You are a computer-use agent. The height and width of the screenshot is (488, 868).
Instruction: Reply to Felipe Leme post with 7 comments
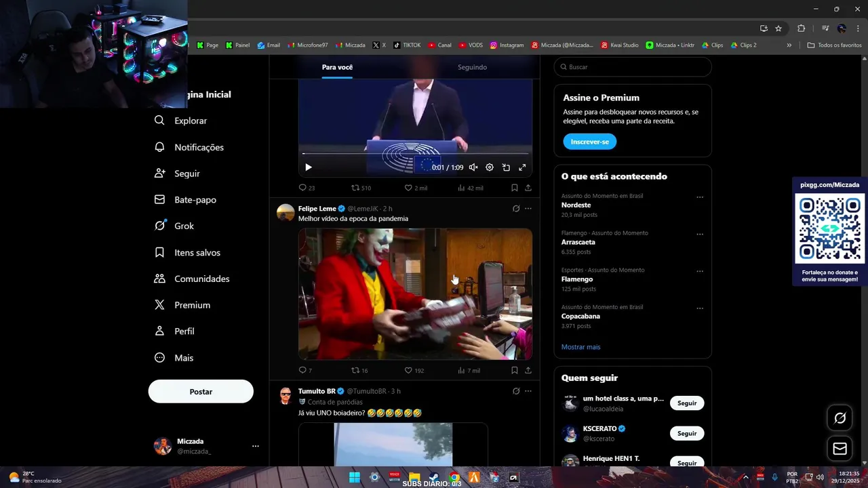pos(305,371)
